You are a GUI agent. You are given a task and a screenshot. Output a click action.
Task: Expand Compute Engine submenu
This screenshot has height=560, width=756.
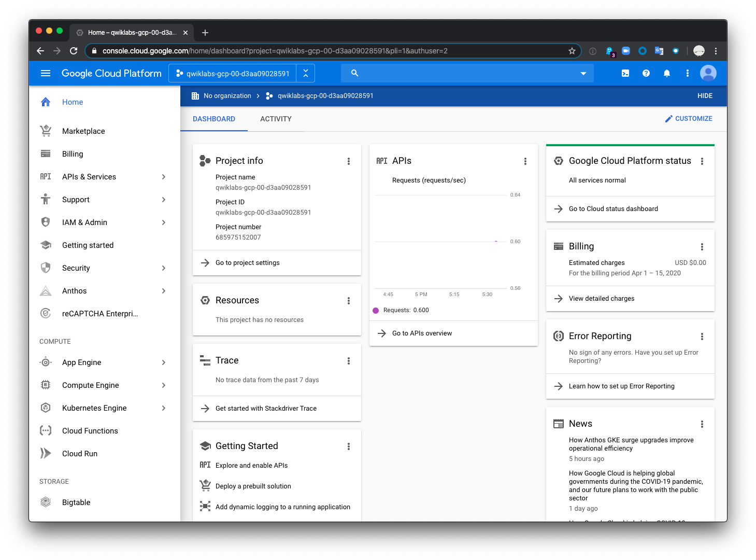[x=164, y=385]
